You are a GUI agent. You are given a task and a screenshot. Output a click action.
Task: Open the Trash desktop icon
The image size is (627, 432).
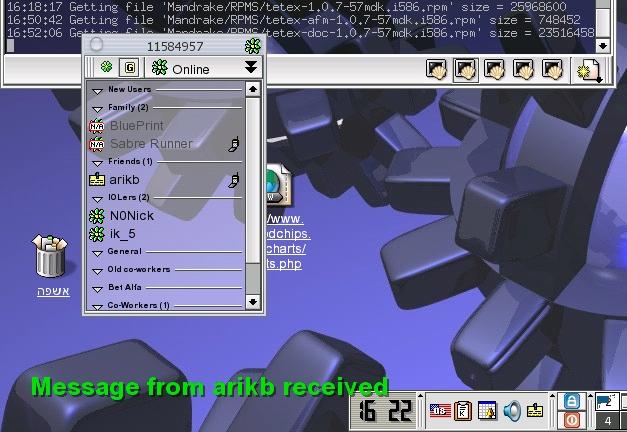tap(50, 256)
